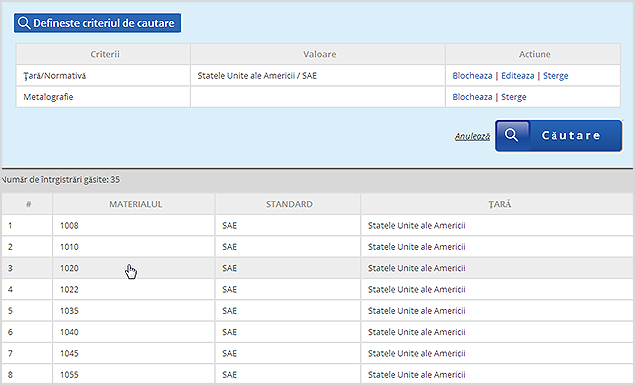Screen dimensions: 635x385
Task: Click the Număr de înregistrări găsite: 35 text
Action: point(61,180)
